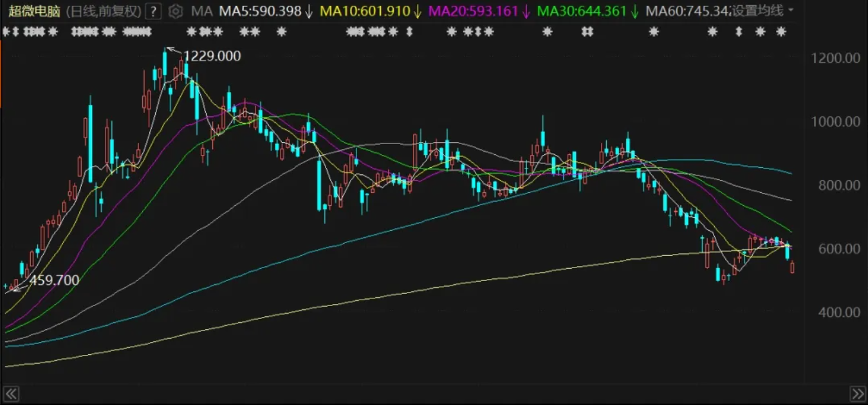Click the (日线,前复权) period label

click(102, 11)
